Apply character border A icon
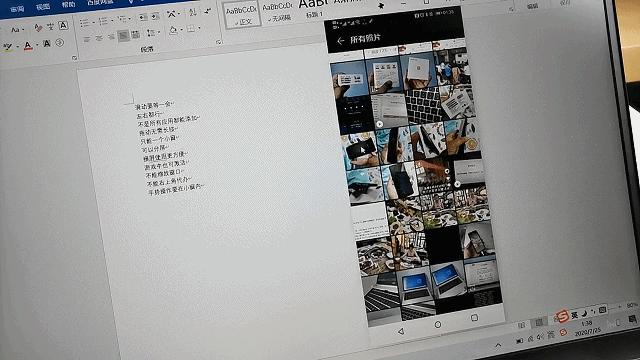This screenshot has height=360, width=640. pos(63,26)
